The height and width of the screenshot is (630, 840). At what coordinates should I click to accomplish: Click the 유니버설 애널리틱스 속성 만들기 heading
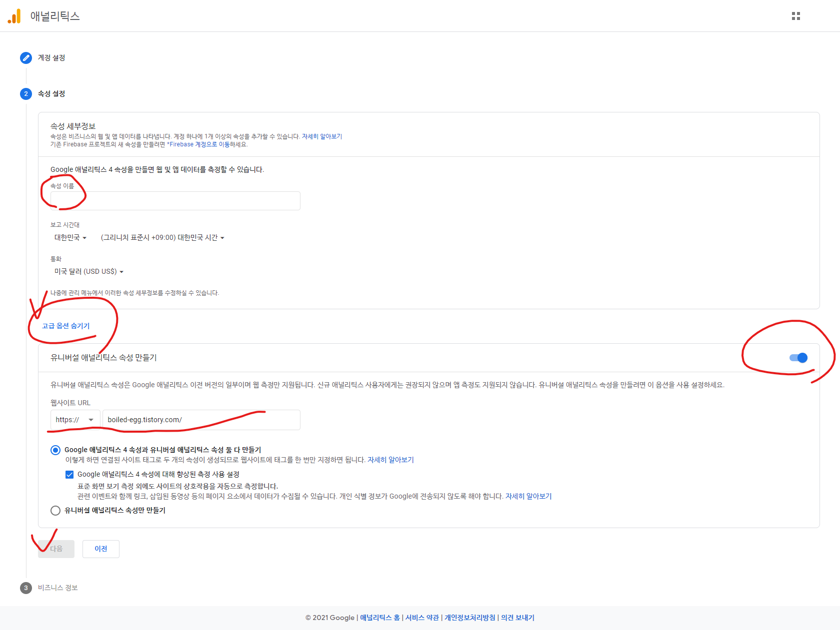coord(103,358)
